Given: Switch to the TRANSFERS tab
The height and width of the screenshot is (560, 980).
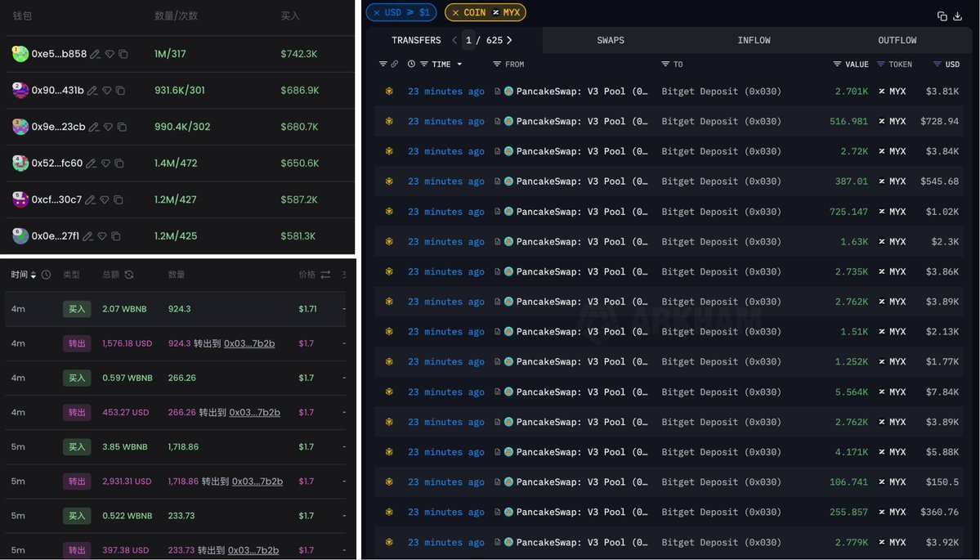Looking at the screenshot, I should pos(416,40).
